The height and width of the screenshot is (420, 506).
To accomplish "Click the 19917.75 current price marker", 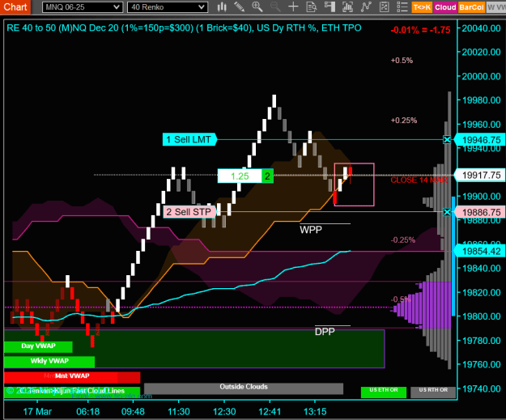I will tap(480, 176).
